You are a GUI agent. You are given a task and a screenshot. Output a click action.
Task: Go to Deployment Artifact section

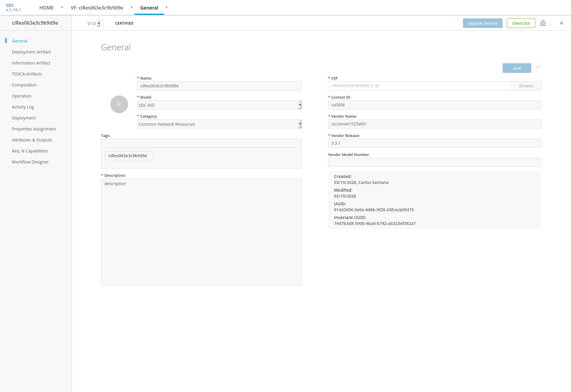(31, 52)
